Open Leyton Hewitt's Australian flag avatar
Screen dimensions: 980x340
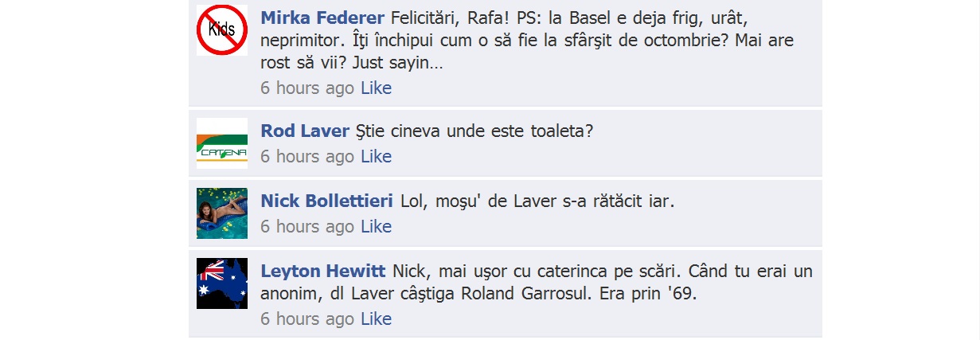[222, 283]
